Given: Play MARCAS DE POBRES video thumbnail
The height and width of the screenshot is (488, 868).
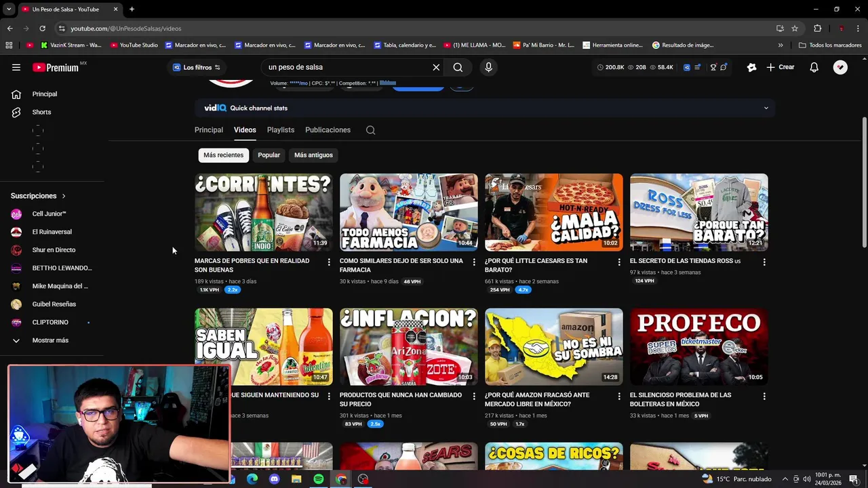Looking at the screenshot, I should 264,212.
